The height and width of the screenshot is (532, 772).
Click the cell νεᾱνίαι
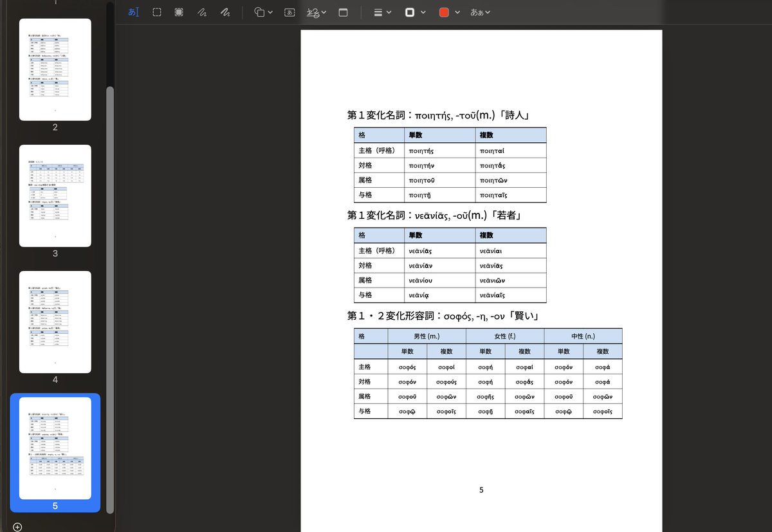coord(510,250)
